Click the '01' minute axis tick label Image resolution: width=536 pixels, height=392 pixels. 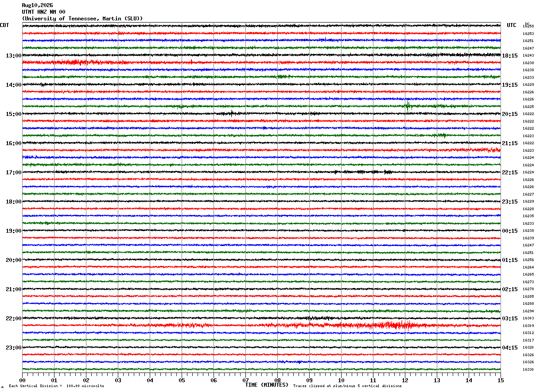[54, 380]
